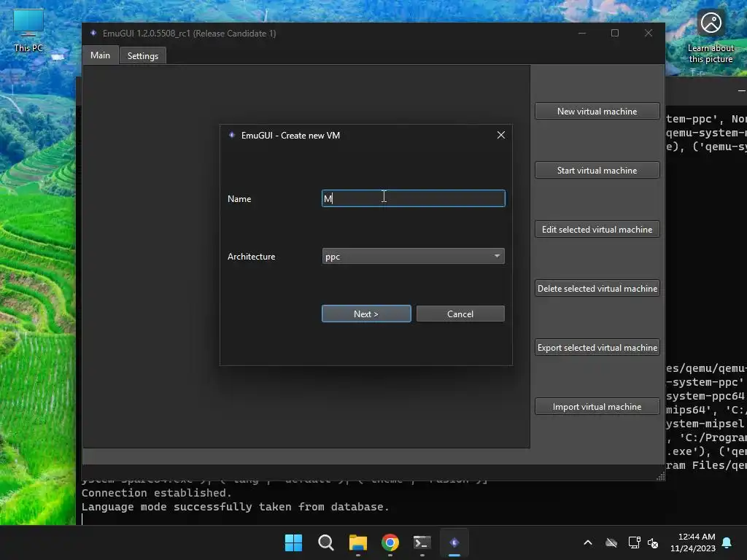Open the notifications bell
This screenshot has width=747, height=560.
pos(727,542)
